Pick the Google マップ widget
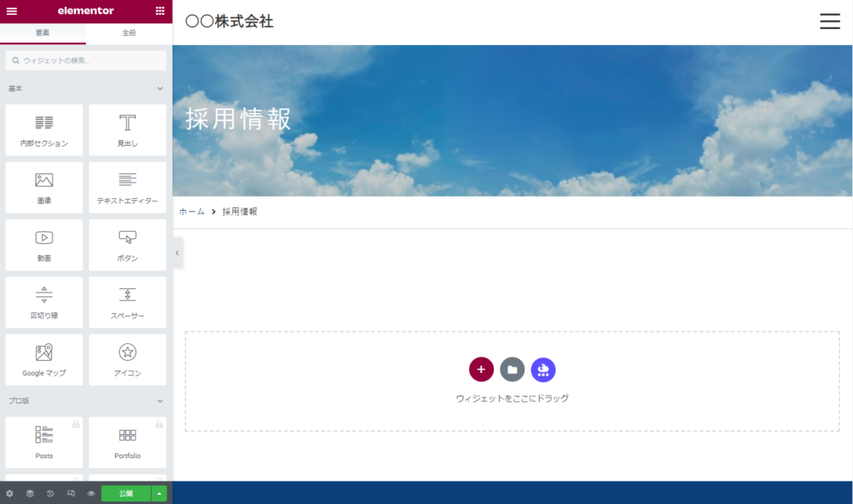853x504 pixels. tap(44, 360)
